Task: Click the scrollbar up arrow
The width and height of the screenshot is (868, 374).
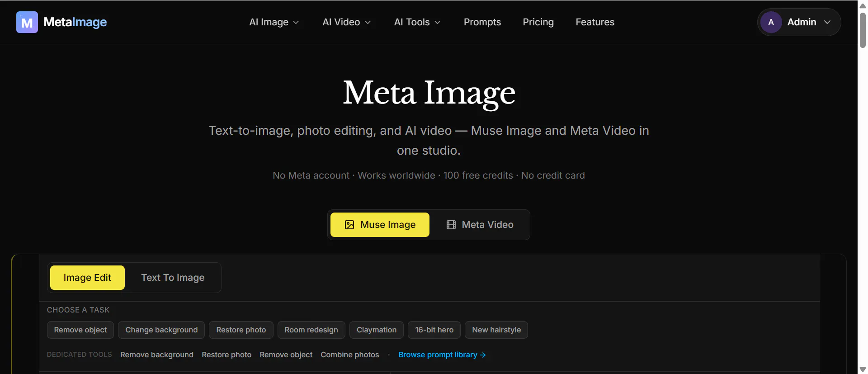Action: click(x=863, y=5)
